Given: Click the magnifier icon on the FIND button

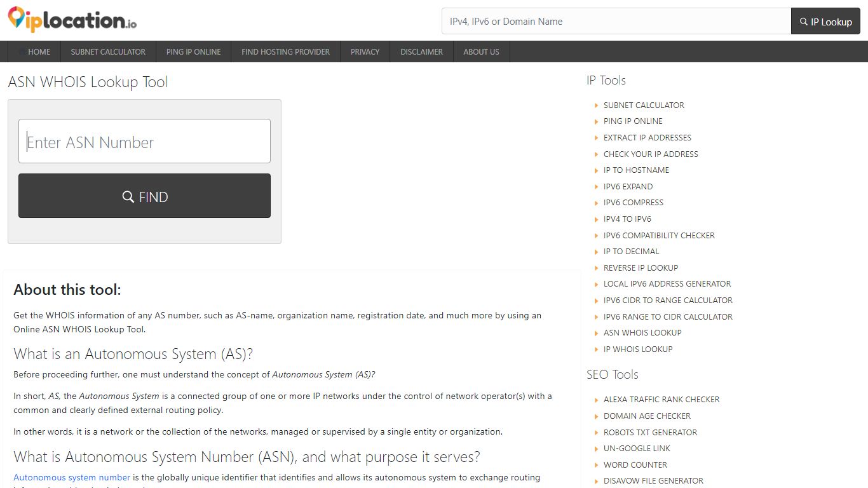Looking at the screenshot, I should 128,196.
